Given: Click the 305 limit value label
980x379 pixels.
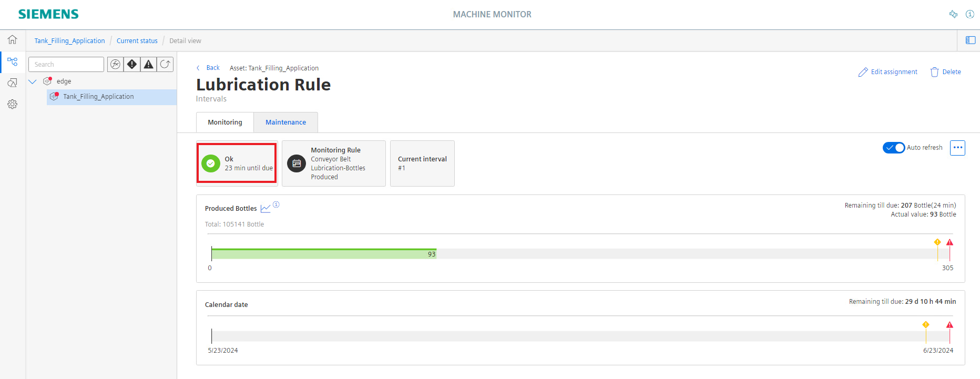Looking at the screenshot, I should 947,268.
